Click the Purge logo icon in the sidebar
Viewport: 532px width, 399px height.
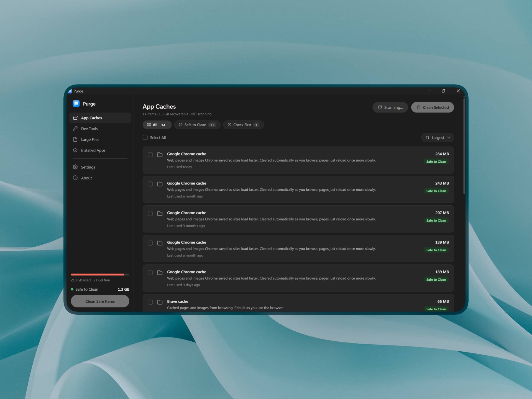(76, 104)
